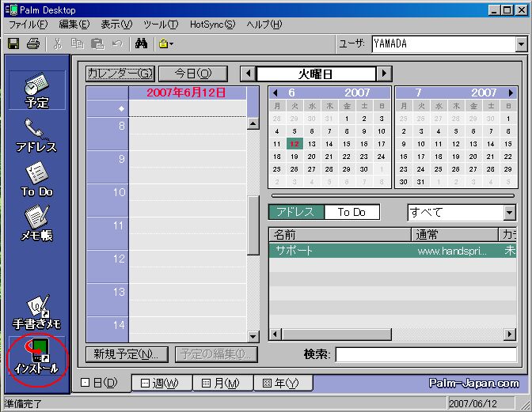Click the Print icon in toolbar
This screenshot has height=412, width=532.
point(33,43)
